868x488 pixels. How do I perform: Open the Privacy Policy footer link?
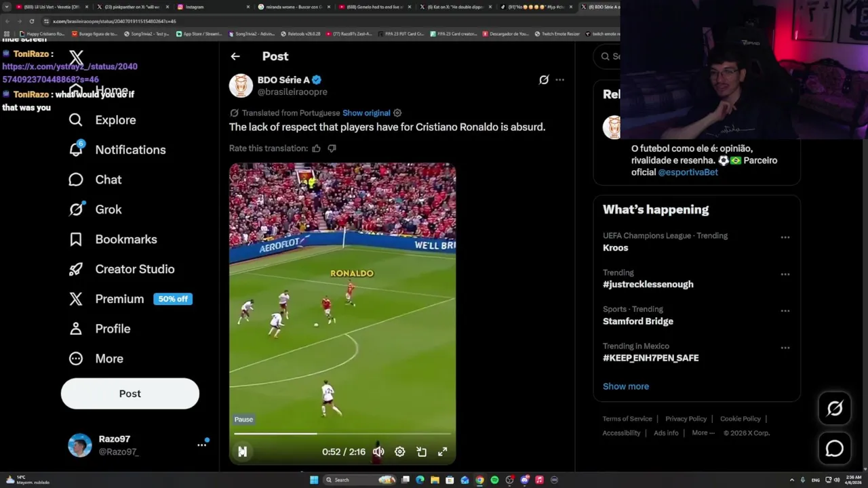coord(686,419)
